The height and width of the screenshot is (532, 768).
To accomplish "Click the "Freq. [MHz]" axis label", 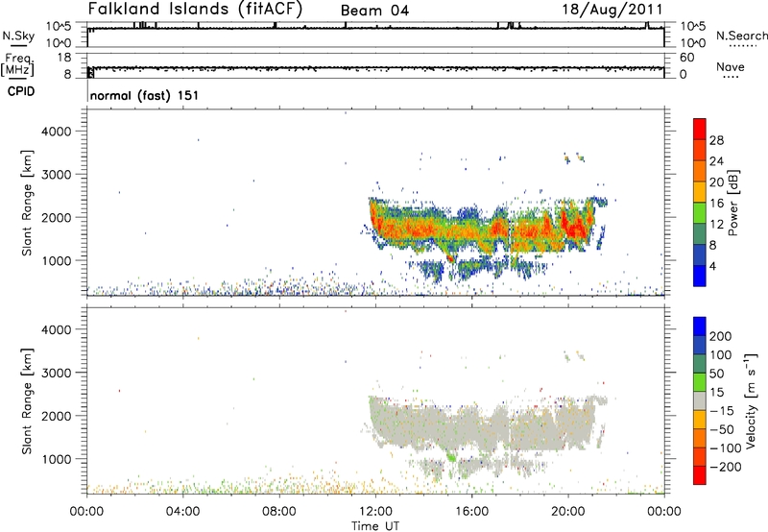I will [18, 64].
